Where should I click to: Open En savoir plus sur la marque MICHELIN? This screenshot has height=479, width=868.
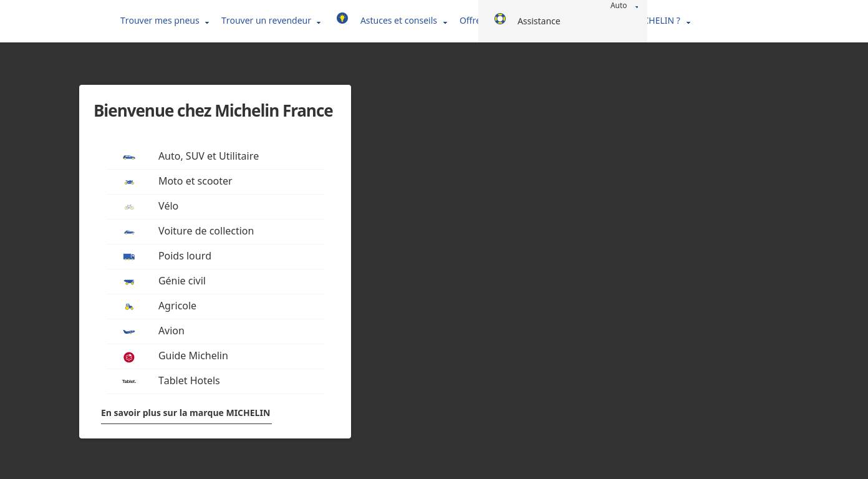(186, 413)
